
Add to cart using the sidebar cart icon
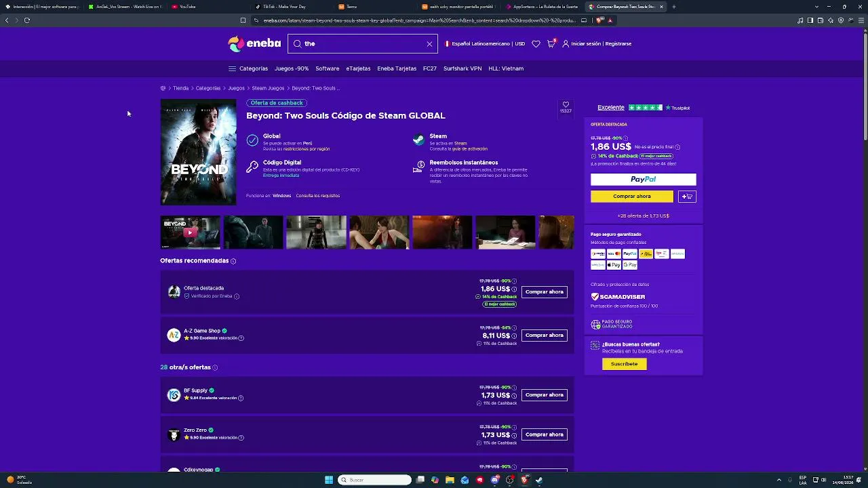687,197
